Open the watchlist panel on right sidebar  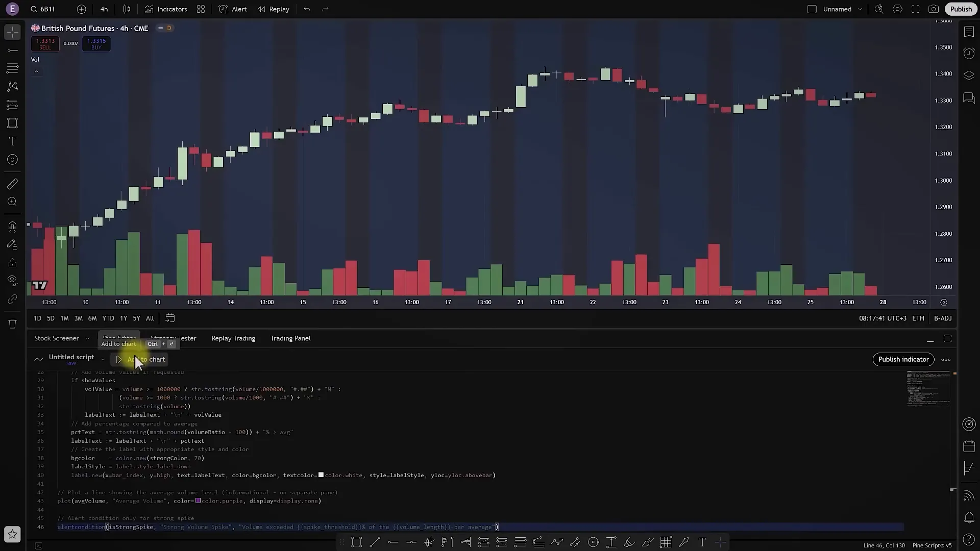(969, 32)
